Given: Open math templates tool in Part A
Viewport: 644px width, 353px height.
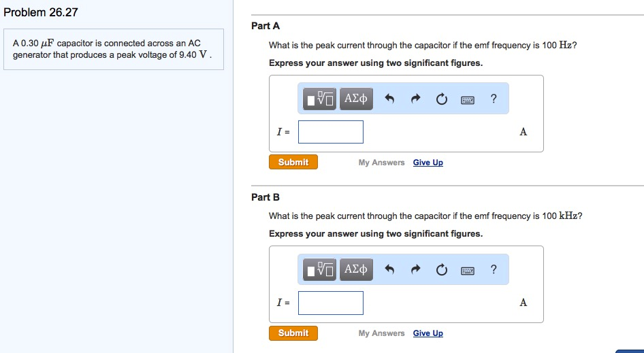Looking at the screenshot, I should 320,99.
